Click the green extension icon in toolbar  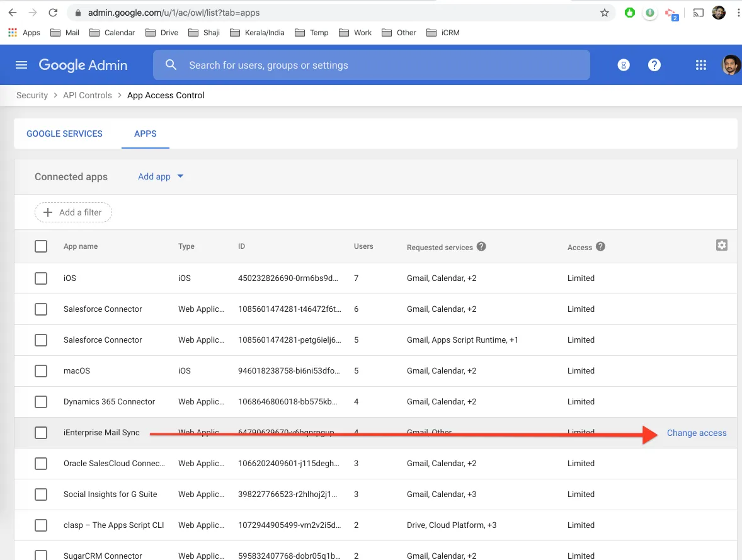pos(629,13)
